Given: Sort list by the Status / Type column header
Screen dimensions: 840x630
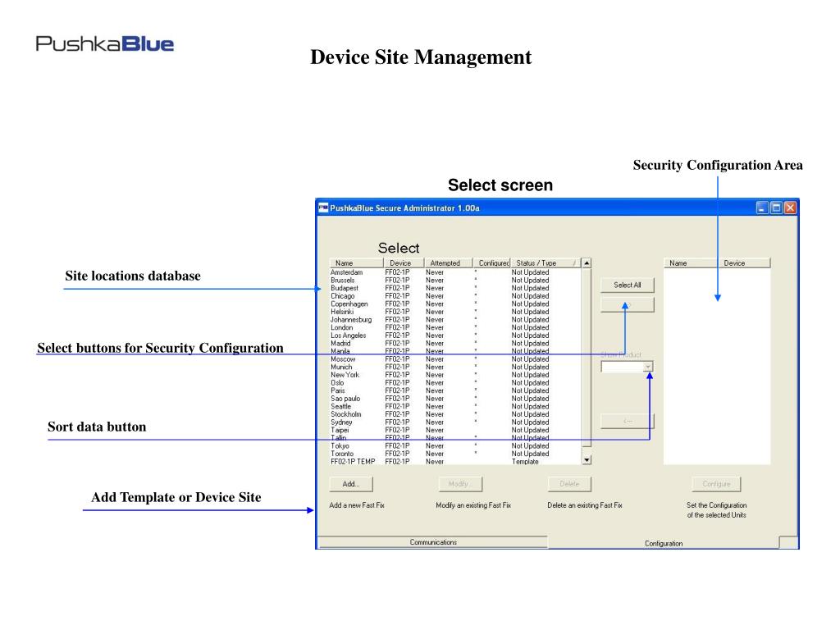Looking at the screenshot, I should (546, 263).
